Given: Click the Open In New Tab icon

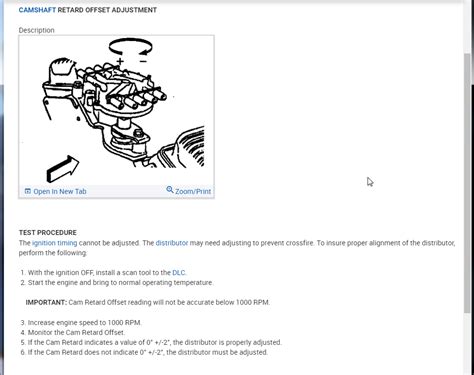Looking at the screenshot, I should (28, 191).
